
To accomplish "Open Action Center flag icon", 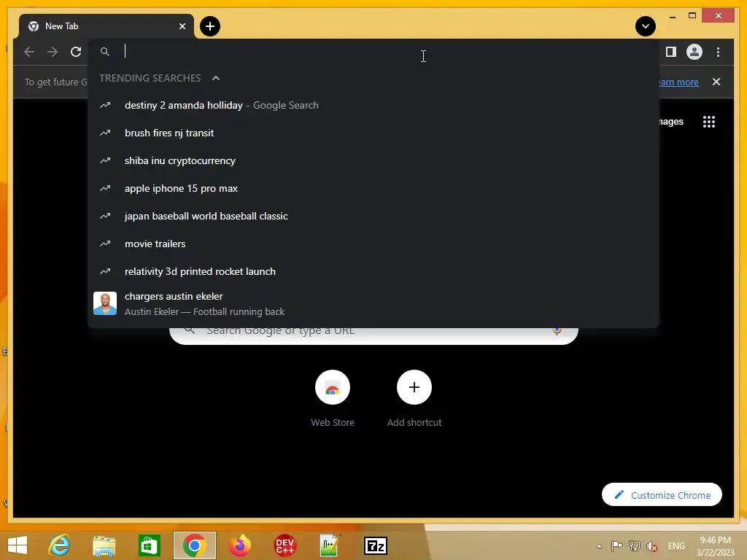I will coord(616,545).
